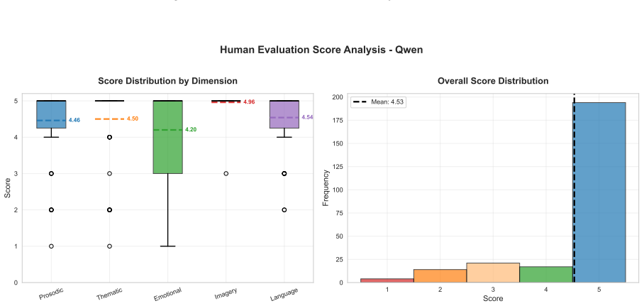Select the purple mean label "4.54"
This screenshot has width=644, height=306.
click(x=307, y=117)
